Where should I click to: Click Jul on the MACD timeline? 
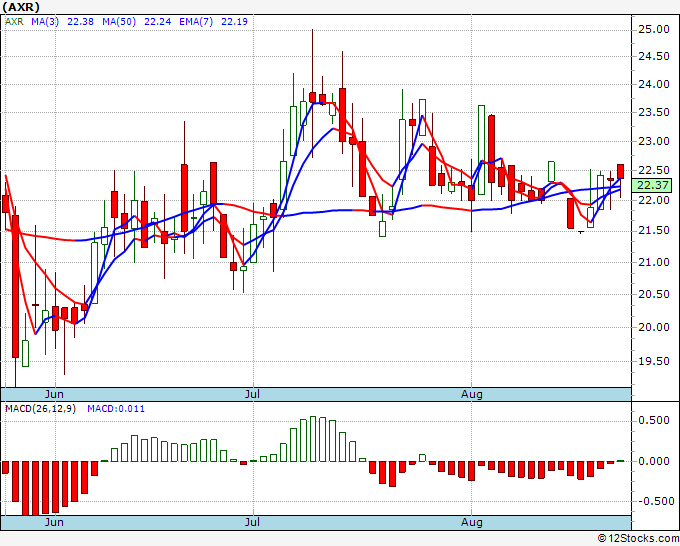pos(252,522)
